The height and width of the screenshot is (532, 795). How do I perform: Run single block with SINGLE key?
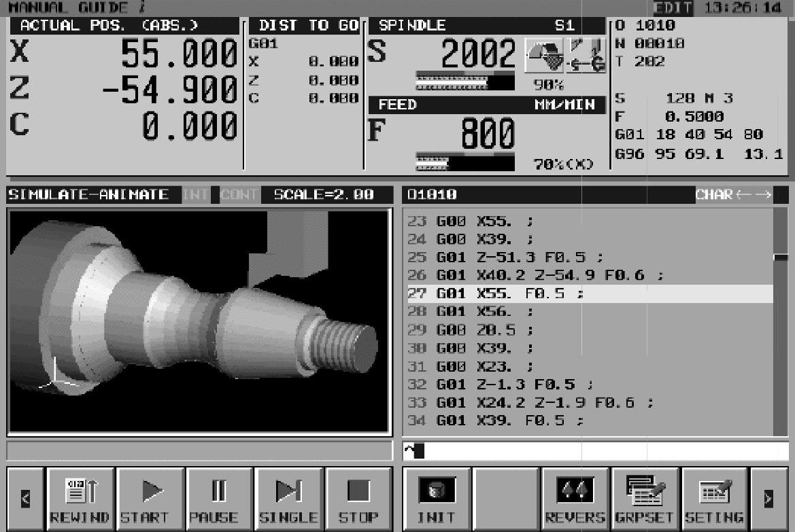click(x=288, y=499)
